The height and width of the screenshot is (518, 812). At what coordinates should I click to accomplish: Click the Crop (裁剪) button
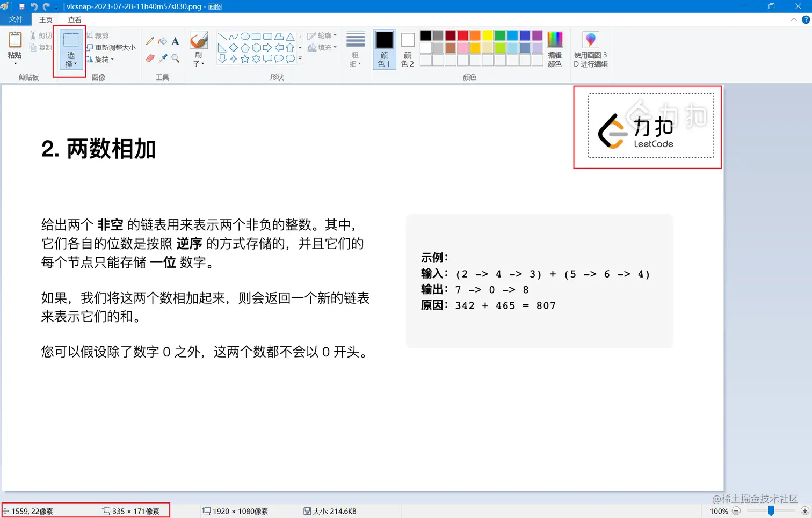(x=98, y=35)
